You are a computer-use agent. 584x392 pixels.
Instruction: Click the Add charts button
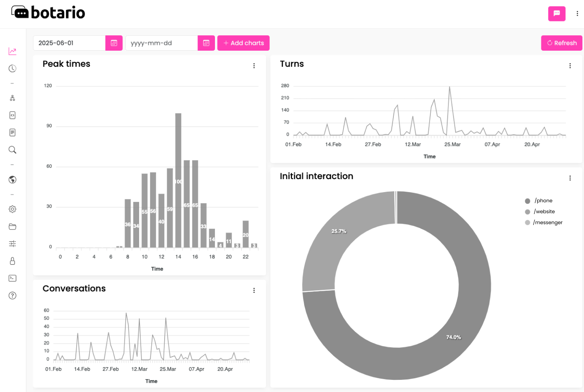point(243,43)
